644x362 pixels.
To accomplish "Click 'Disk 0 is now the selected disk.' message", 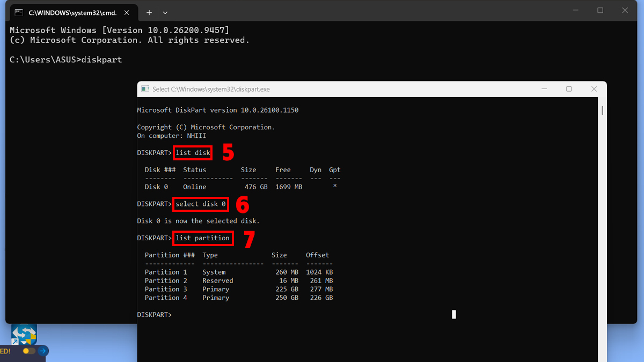I will pyautogui.click(x=199, y=221).
